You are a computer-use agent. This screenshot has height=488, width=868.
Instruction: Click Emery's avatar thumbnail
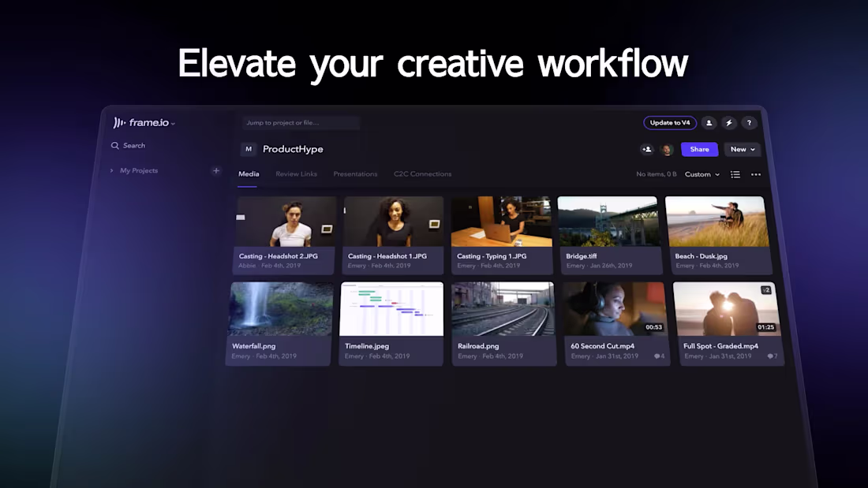668,149
